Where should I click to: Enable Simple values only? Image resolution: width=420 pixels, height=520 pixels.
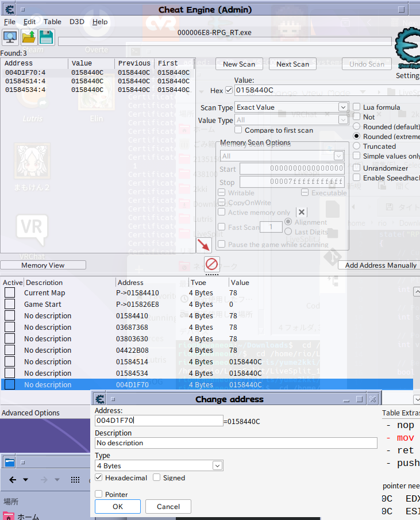click(x=357, y=156)
